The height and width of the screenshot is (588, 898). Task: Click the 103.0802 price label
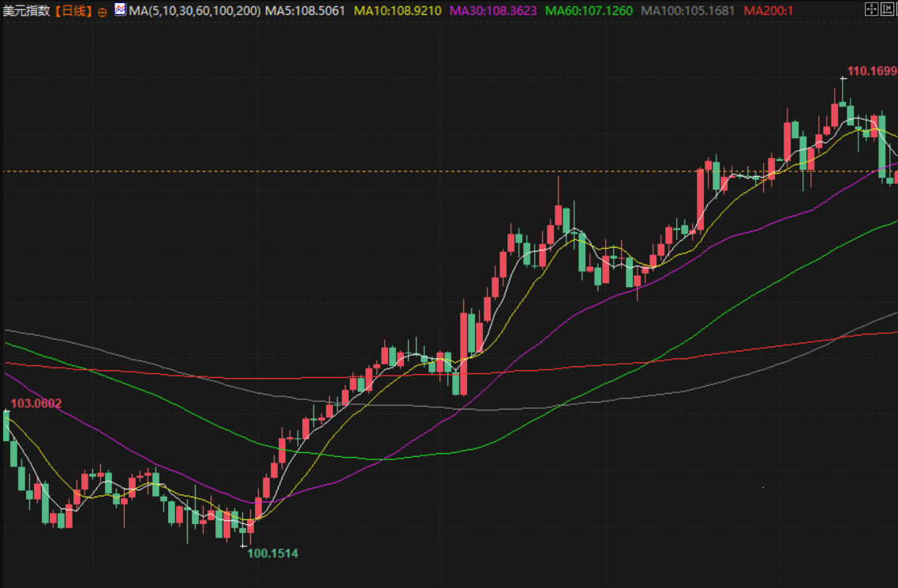(x=36, y=403)
